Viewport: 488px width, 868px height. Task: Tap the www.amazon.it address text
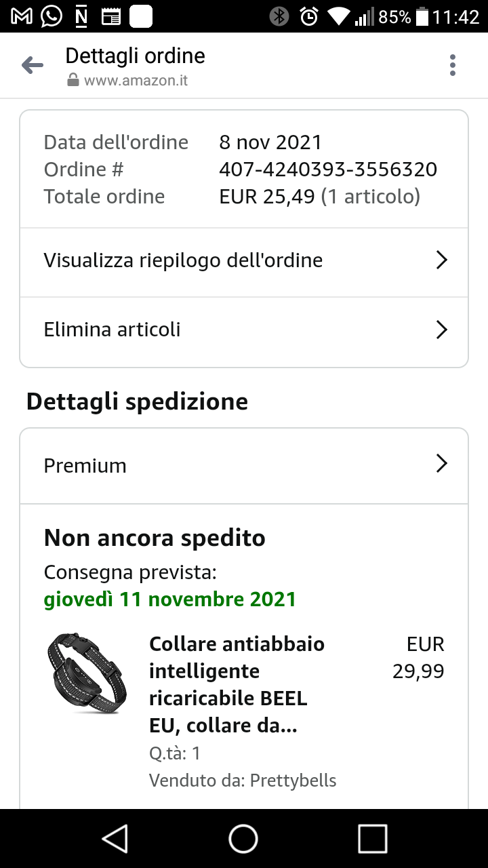tap(136, 81)
